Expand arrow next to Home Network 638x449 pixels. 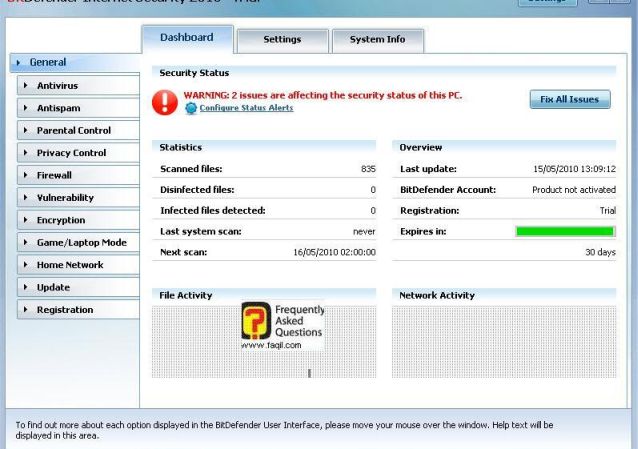pyautogui.click(x=26, y=264)
